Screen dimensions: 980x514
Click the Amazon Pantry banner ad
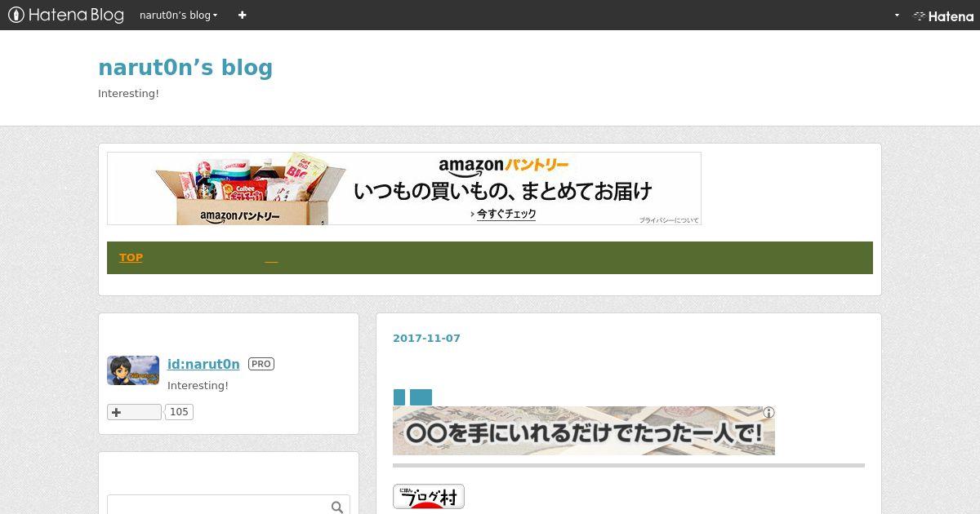coord(404,188)
